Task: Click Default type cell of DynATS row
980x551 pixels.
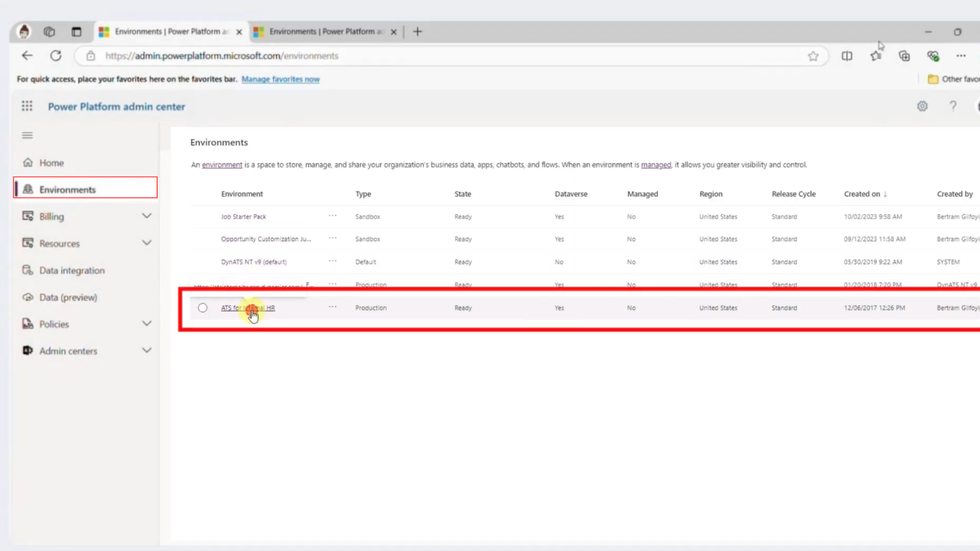Action: pos(365,262)
